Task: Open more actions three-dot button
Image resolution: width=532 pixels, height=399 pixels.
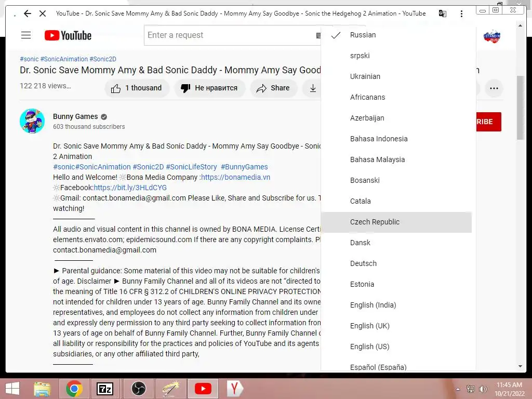Action: (x=494, y=88)
